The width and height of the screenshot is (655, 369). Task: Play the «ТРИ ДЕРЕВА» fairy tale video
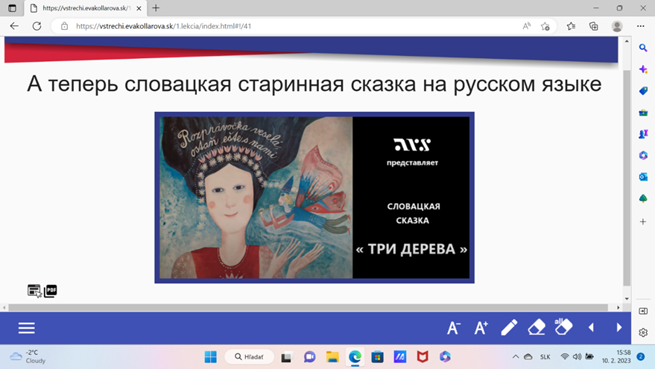(x=315, y=197)
